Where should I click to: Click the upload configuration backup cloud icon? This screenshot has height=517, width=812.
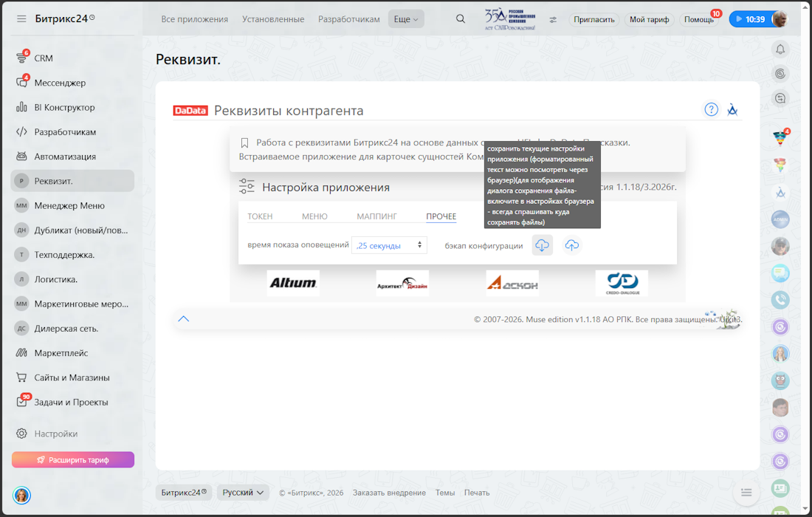point(571,245)
